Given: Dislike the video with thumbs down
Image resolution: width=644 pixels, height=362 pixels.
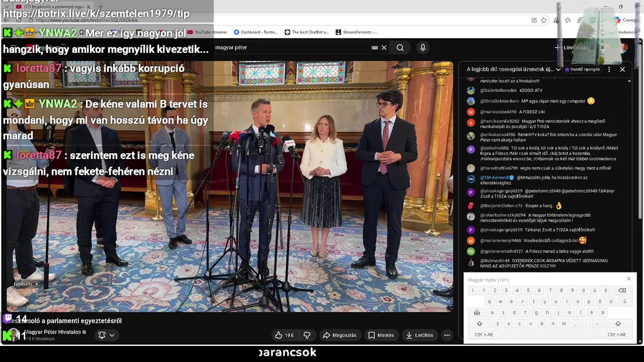Looking at the screenshot, I should [307, 335].
